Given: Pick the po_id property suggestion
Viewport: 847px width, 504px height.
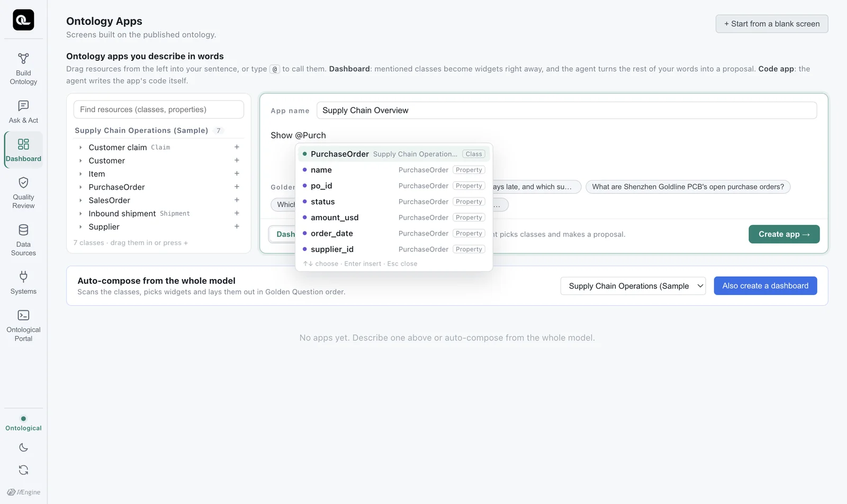Looking at the screenshot, I should tap(394, 186).
